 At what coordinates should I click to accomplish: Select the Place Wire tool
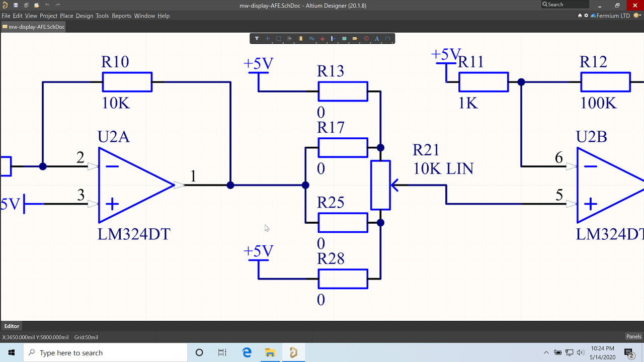311,39
